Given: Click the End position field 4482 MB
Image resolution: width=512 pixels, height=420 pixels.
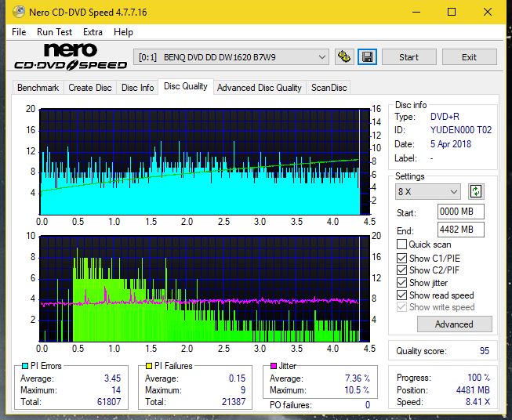Looking at the screenshot, I should (460, 230).
